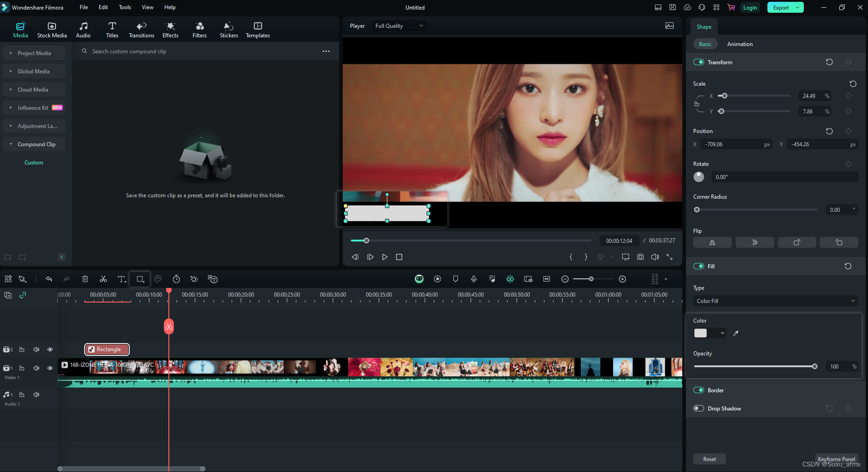Screen dimensions: 868x472
Task: Expand the Color swatch dropdown arrow
Action: 722,333
